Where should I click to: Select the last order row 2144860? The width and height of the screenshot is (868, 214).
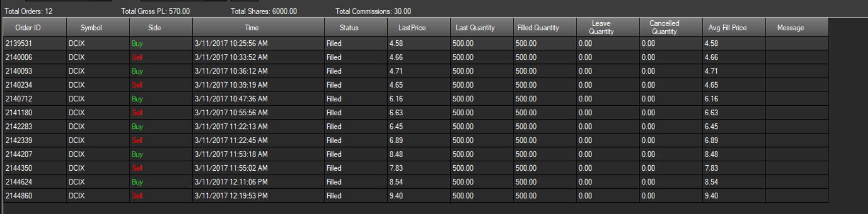click(19, 196)
